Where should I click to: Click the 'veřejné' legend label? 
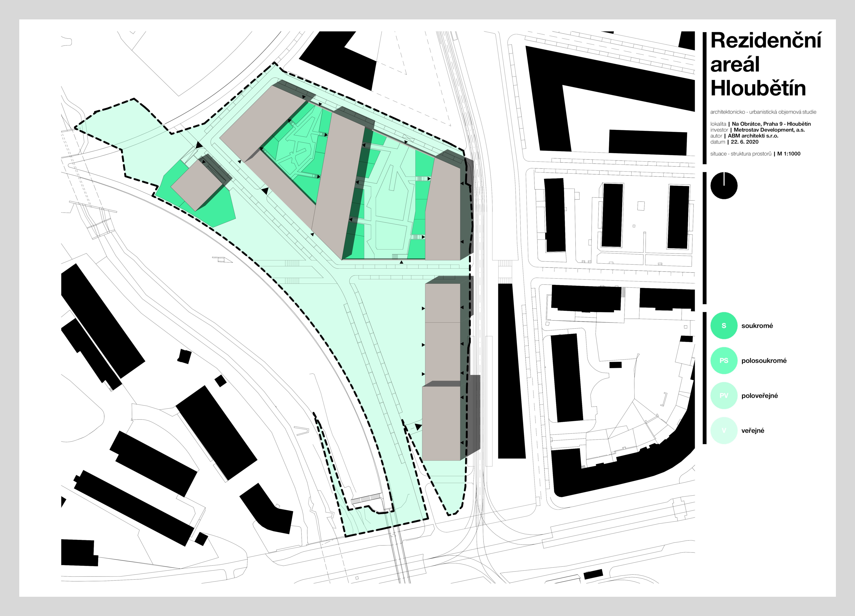(753, 431)
